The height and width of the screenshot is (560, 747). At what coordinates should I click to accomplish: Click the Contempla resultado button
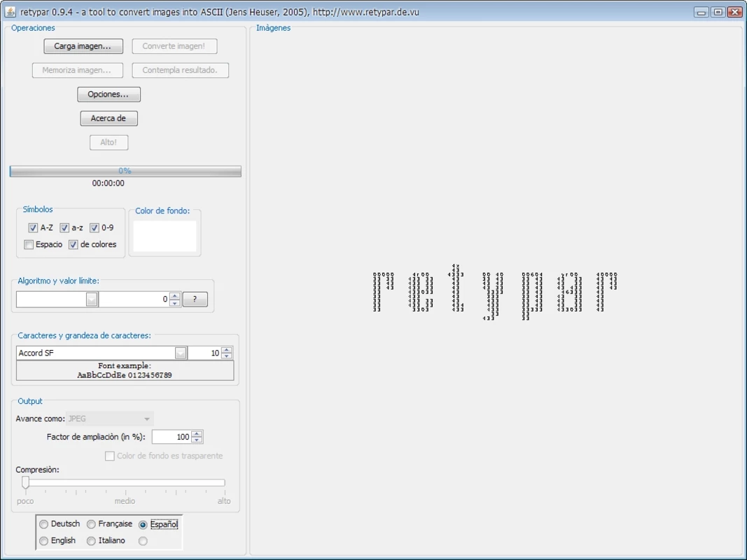coord(180,70)
